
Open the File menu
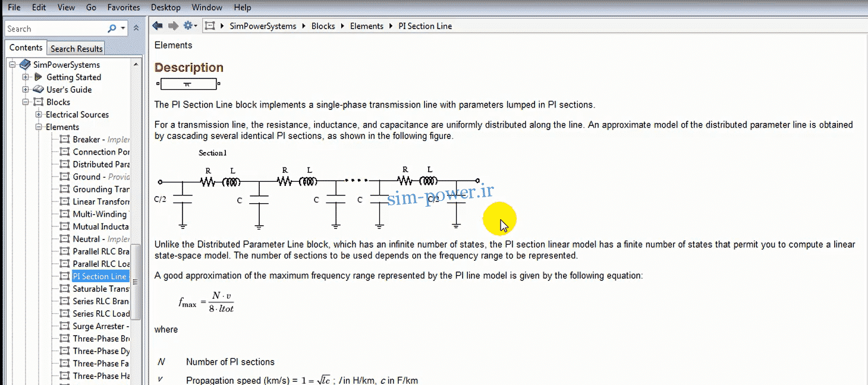tap(14, 8)
